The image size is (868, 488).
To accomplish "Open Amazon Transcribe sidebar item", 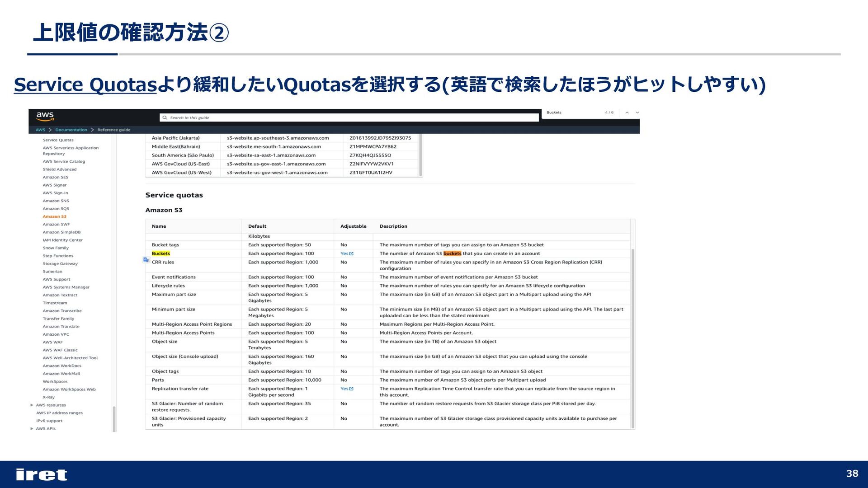I will [62, 311].
